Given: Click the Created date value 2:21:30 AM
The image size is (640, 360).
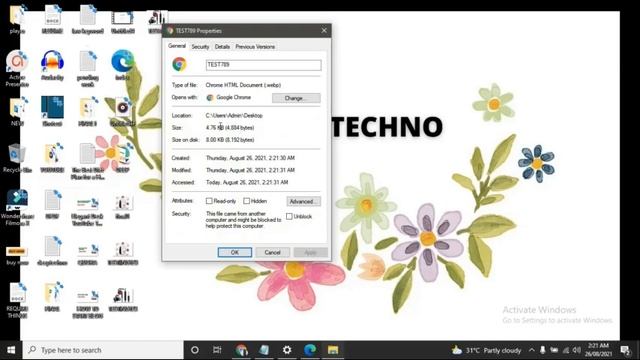Looking at the screenshot, I should tap(250, 158).
